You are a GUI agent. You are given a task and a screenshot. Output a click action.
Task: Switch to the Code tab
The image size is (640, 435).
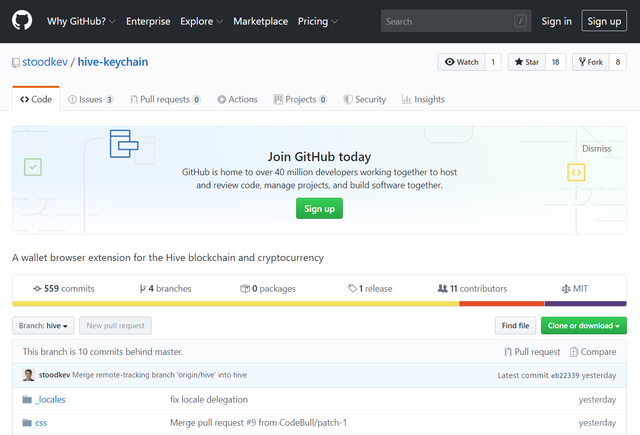click(x=36, y=99)
